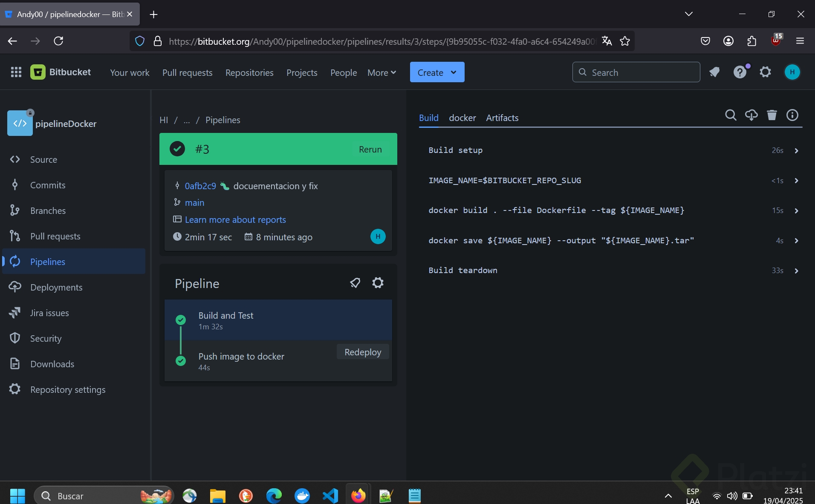815x504 pixels.
Task: List all tabs with the dropdown chevron
Action: point(689,14)
